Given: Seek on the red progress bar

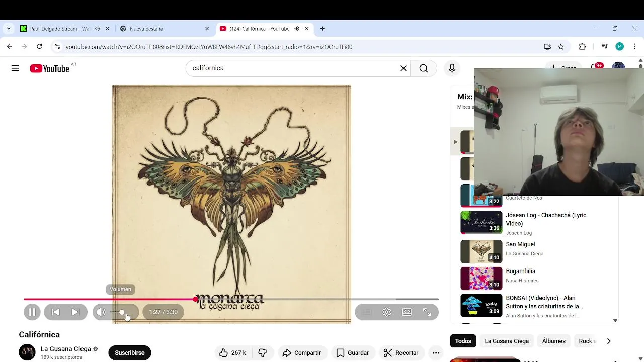Looking at the screenshot, I should pyautogui.click(x=231, y=299).
